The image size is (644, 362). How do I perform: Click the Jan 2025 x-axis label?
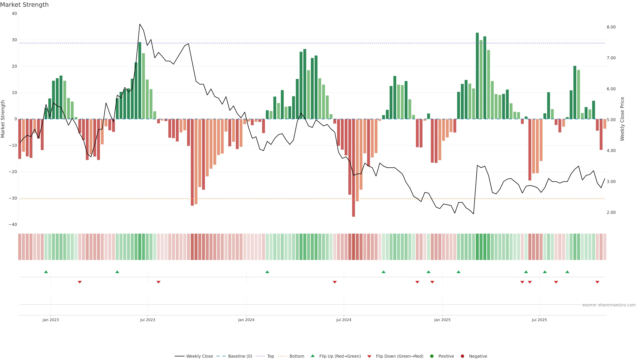click(442, 320)
